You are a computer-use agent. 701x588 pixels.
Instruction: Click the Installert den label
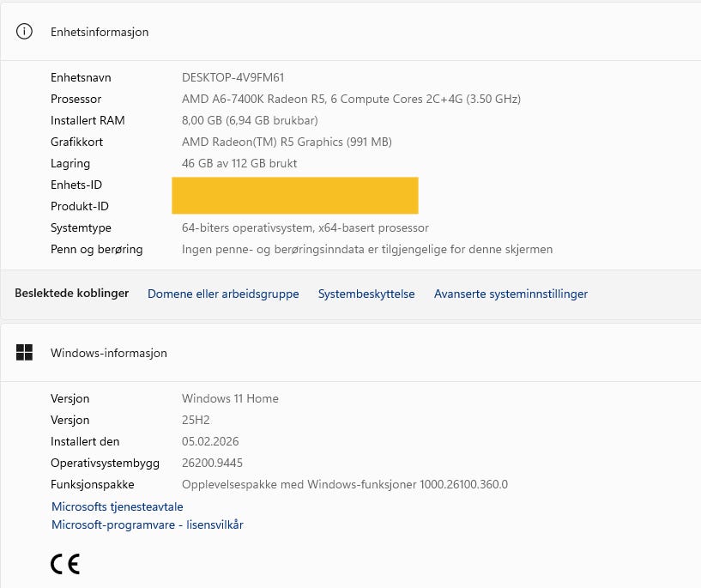84,441
